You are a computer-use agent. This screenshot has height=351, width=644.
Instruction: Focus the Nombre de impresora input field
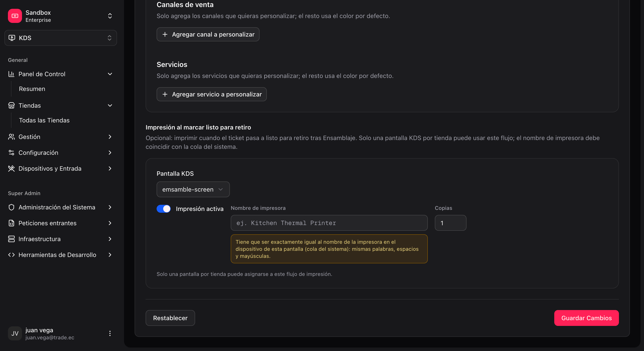coord(329,223)
